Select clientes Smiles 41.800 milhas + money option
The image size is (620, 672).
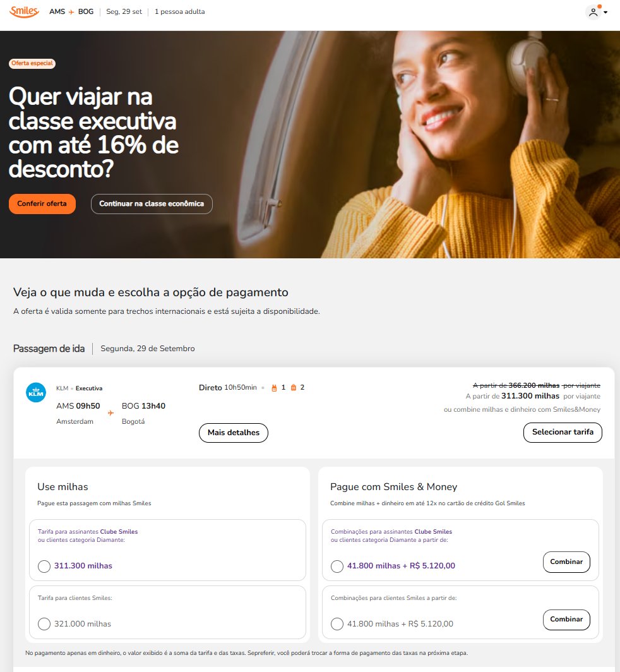[337, 624]
